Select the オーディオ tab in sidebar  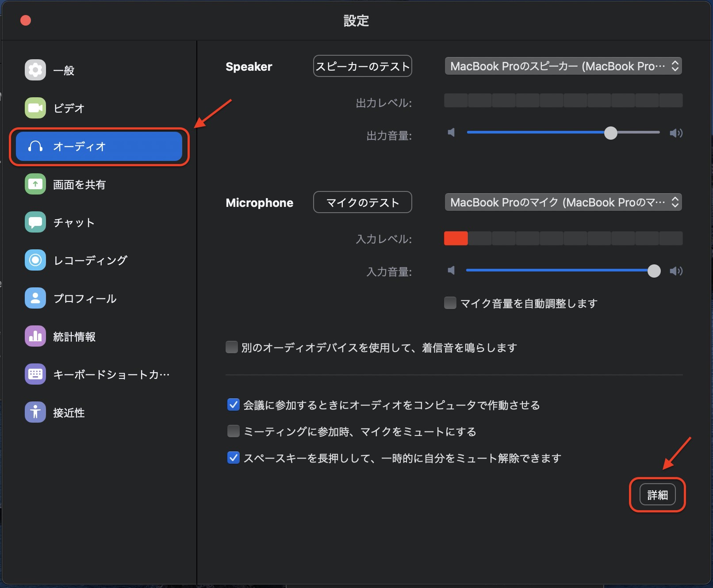pyautogui.click(x=99, y=146)
